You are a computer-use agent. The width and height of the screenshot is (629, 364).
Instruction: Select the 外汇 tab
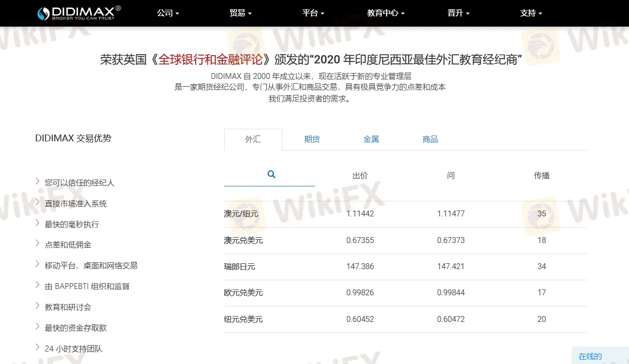(253, 139)
